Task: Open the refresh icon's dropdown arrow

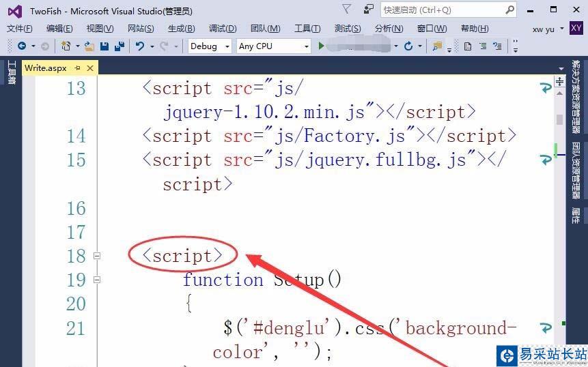Action: click(x=419, y=46)
